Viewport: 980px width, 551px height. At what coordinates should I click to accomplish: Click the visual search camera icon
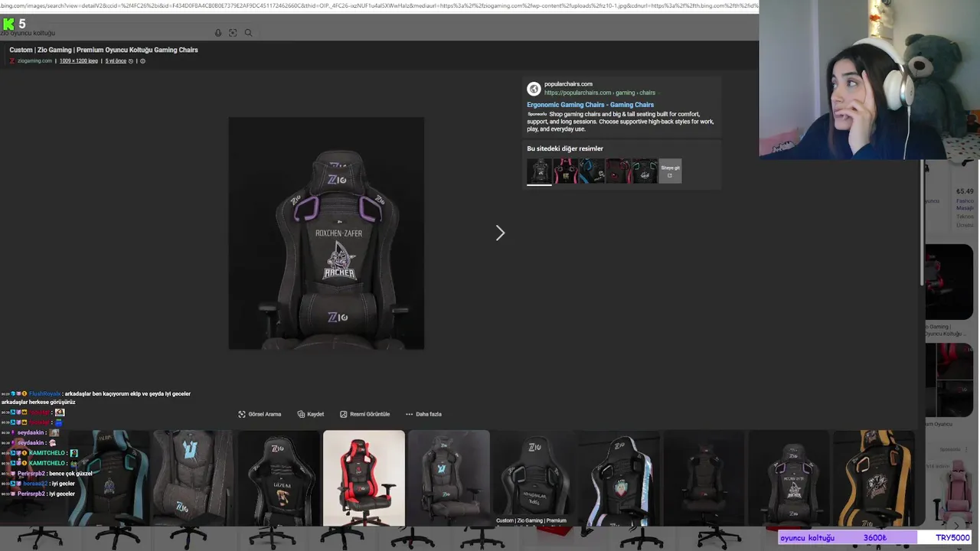233,33
